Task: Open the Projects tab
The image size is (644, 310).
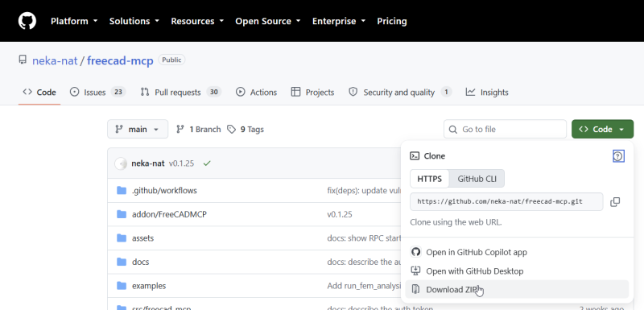Action: (312, 93)
